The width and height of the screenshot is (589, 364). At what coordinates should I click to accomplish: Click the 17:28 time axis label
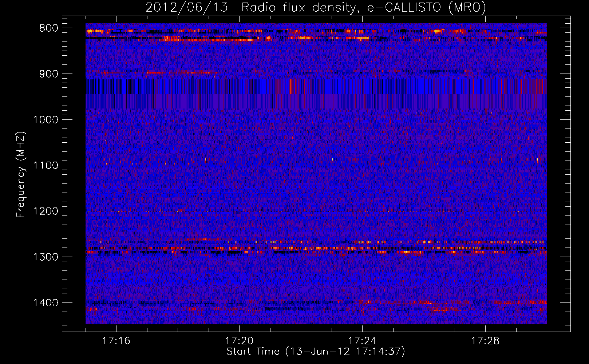[x=485, y=341]
